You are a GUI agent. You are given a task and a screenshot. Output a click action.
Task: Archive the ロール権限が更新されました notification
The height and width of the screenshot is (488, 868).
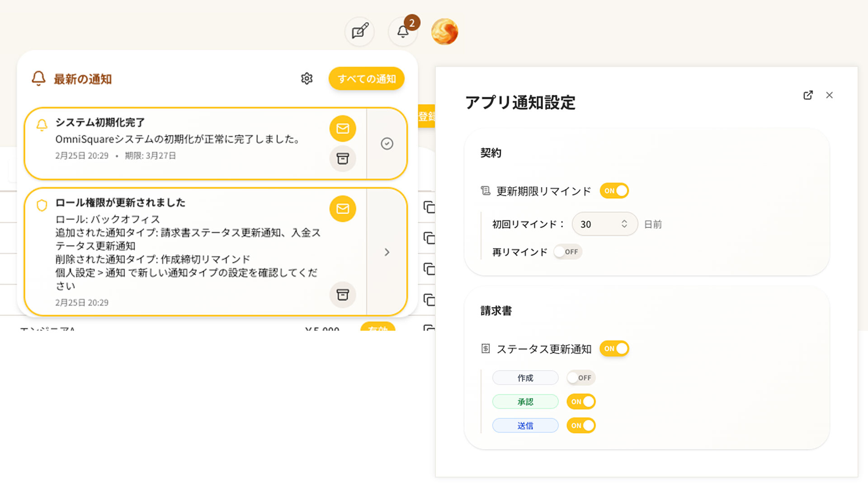point(343,295)
